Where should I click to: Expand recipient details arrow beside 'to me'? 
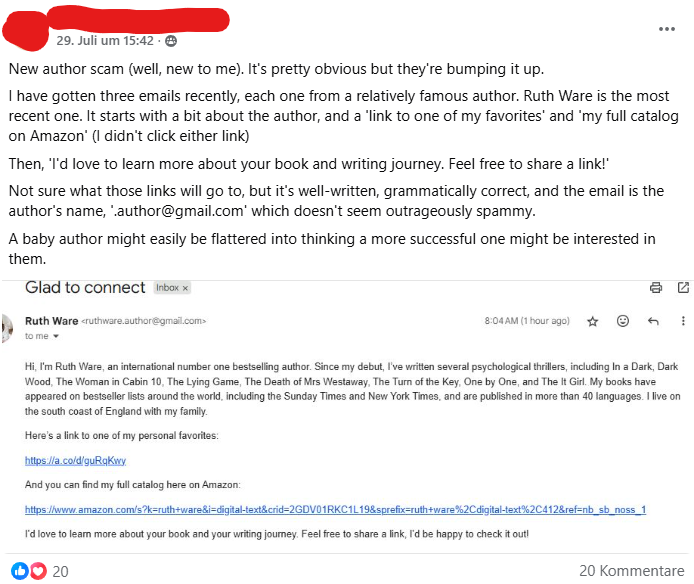[43, 337]
